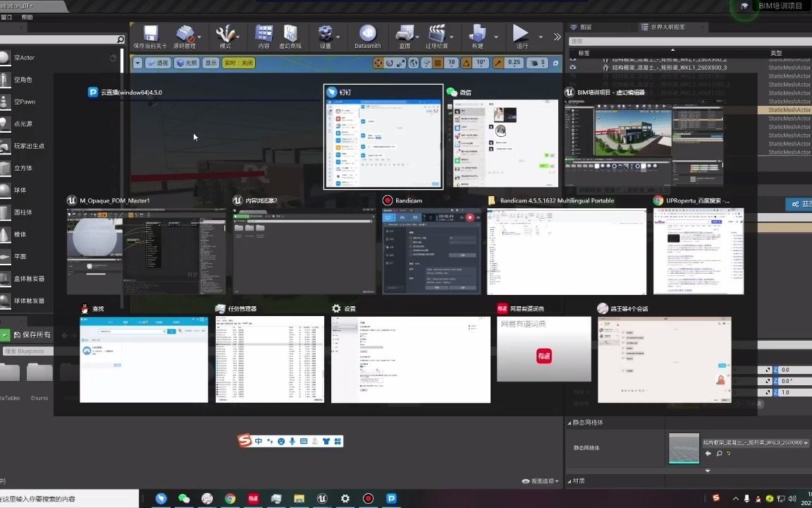Toggle 实时 realtime rendering in viewport
This screenshot has height=508, width=812.
point(239,63)
